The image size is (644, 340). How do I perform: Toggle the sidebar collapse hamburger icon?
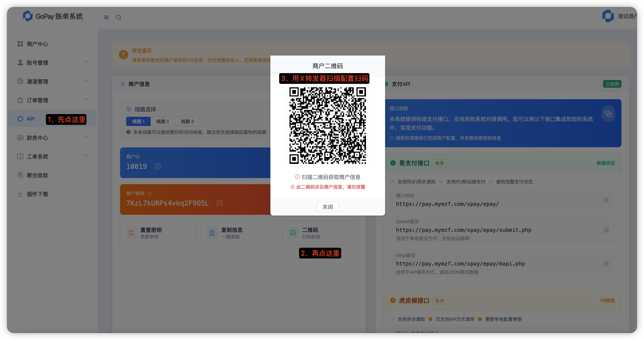click(106, 17)
